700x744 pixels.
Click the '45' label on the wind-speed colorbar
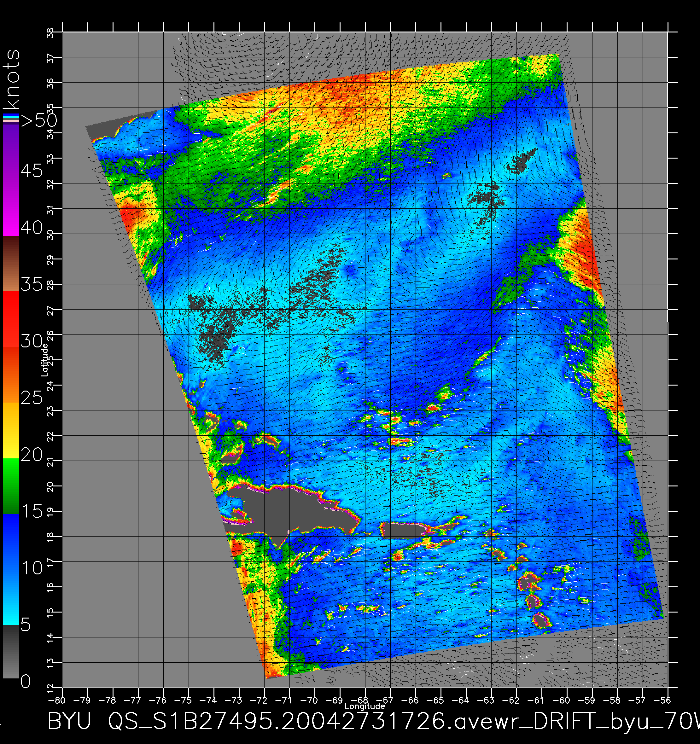[32, 171]
